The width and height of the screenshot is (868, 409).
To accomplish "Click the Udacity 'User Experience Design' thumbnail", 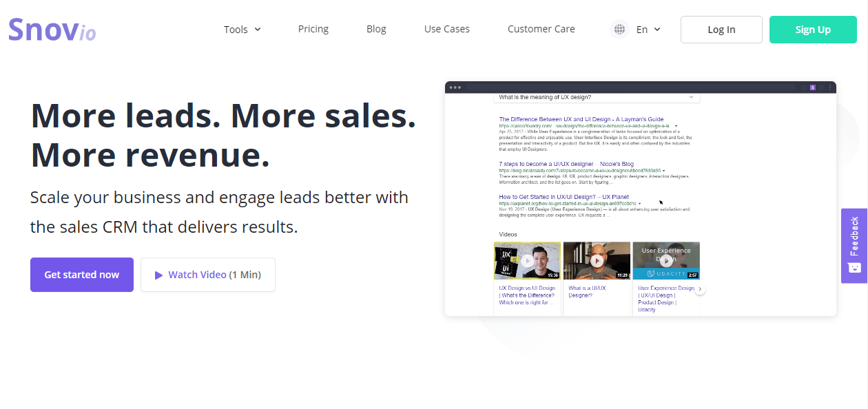I will tap(665, 260).
